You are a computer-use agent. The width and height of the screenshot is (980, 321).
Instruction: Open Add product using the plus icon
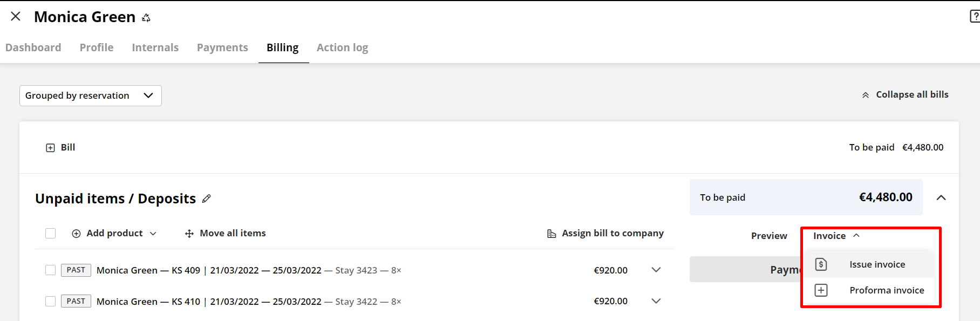(x=76, y=233)
